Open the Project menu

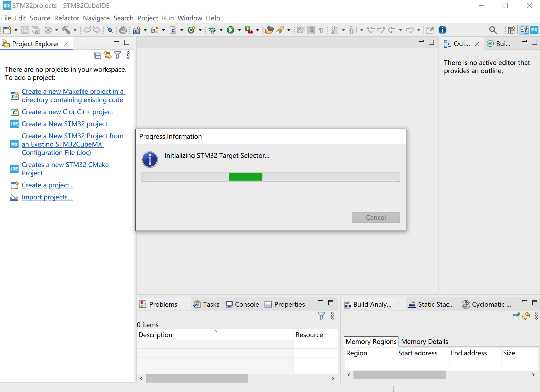[x=148, y=18]
